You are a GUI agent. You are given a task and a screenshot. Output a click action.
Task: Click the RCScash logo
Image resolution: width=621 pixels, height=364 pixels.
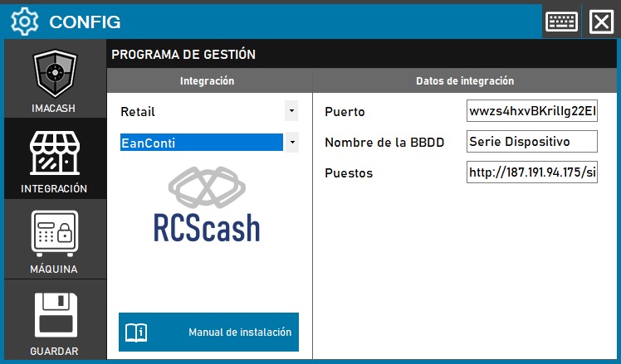click(x=207, y=204)
